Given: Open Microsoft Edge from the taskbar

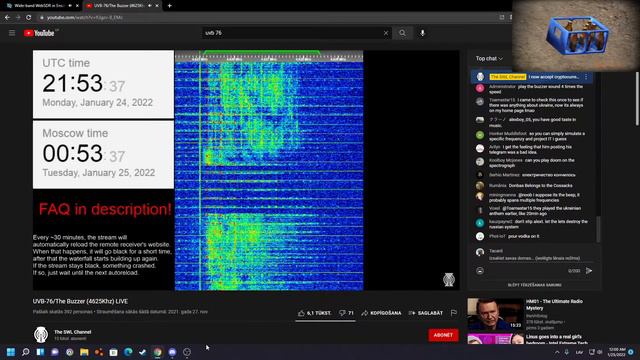Looking at the screenshot, I should [x=128, y=352].
